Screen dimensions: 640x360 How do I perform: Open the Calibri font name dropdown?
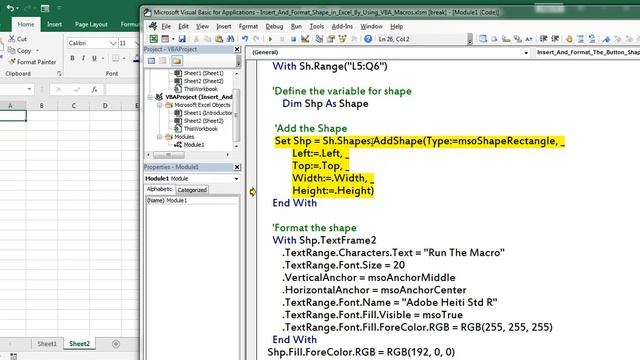[113, 43]
